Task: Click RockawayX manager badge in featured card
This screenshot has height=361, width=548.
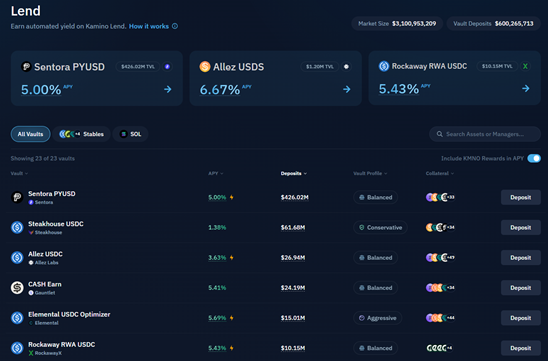Action: click(x=525, y=66)
